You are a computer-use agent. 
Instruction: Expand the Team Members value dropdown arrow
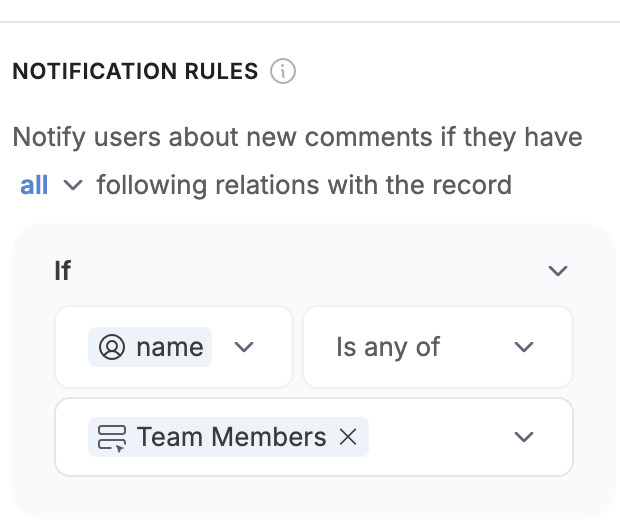point(524,437)
